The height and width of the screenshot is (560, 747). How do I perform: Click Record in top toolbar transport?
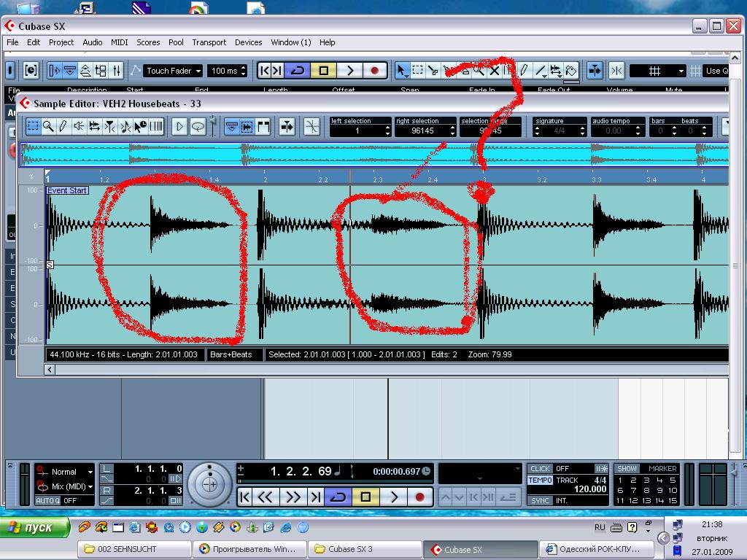[374, 71]
